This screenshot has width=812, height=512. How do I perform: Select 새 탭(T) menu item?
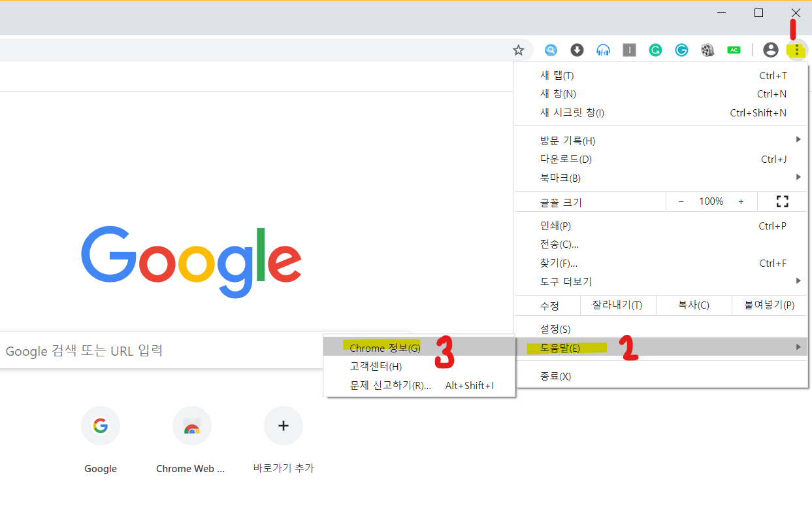[x=661, y=75]
